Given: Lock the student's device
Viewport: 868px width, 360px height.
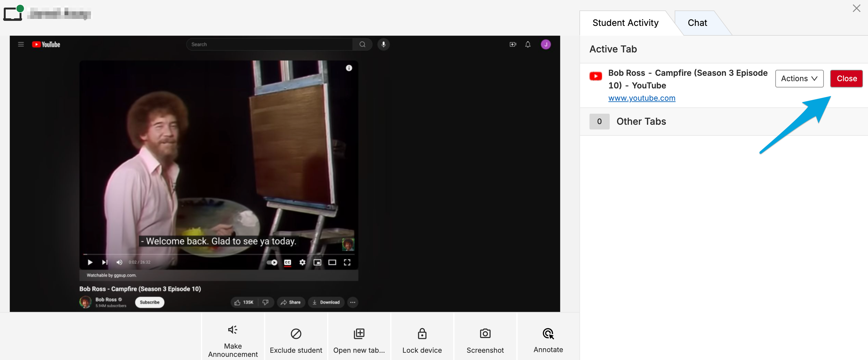Looking at the screenshot, I should click(x=422, y=334).
